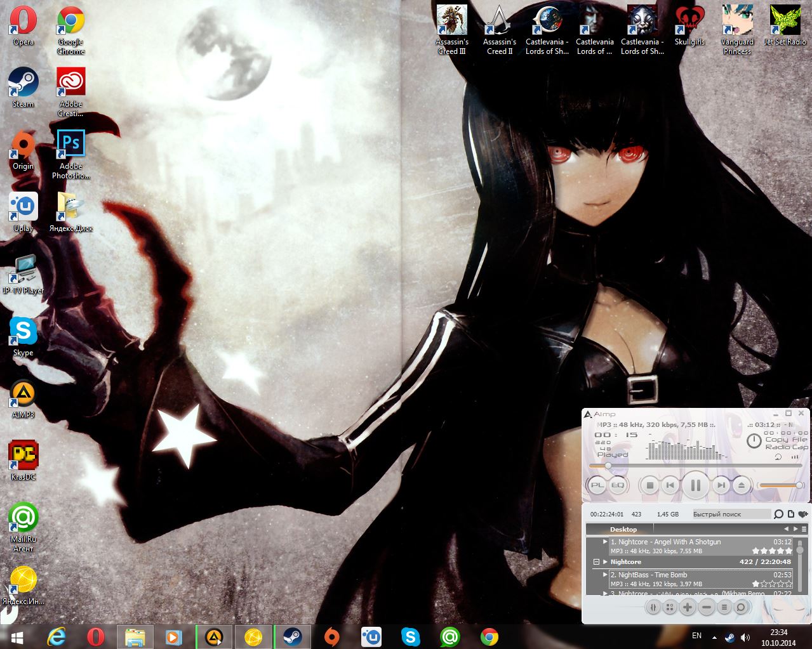Viewport: 812px width, 649px height.
Task: Click the eject/open file button in AIMP
Action: point(741,486)
